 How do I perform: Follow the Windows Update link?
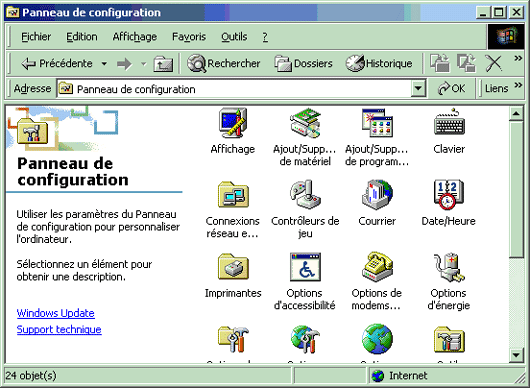(x=55, y=313)
